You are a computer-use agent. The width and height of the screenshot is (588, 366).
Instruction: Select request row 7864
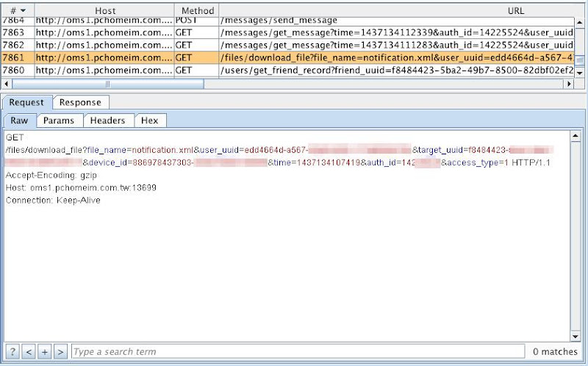[x=287, y=21]
